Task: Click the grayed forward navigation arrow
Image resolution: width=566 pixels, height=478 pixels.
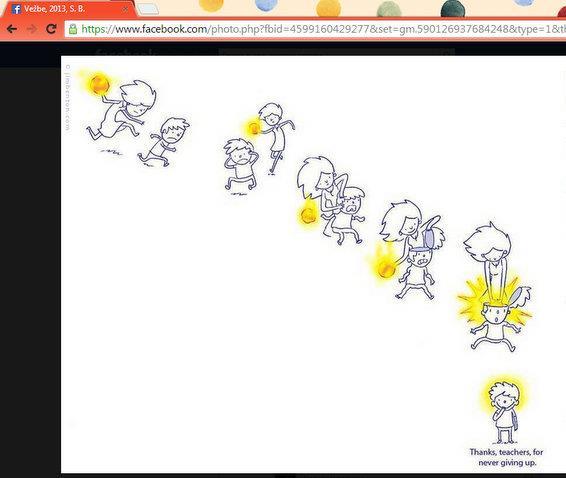Action: pyautogui.click(x=32, y=29)
